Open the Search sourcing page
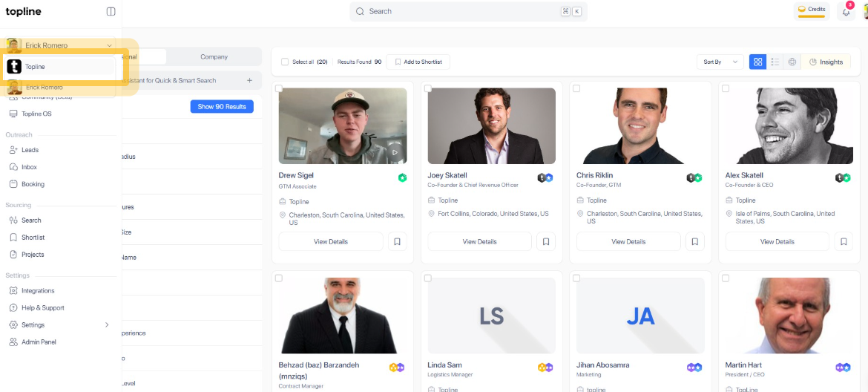Image resolution: width=868 pixels, height=392 pixels. click(31, 220)
